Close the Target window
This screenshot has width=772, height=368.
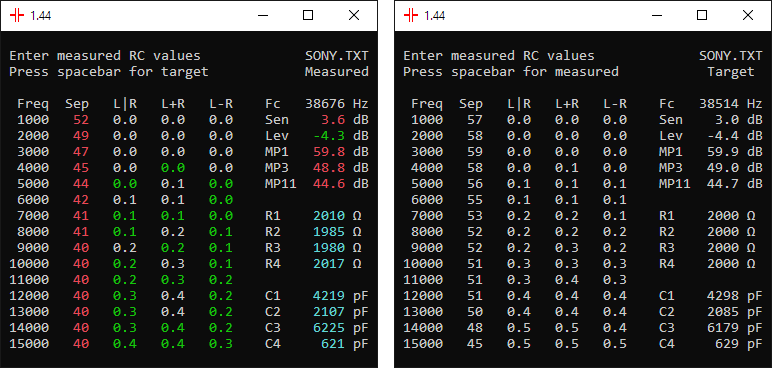748,16
